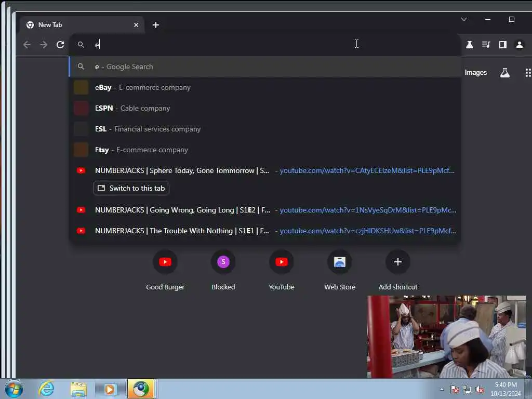Click the picture-in-picture video thumbnail

[x=446, y=337]
